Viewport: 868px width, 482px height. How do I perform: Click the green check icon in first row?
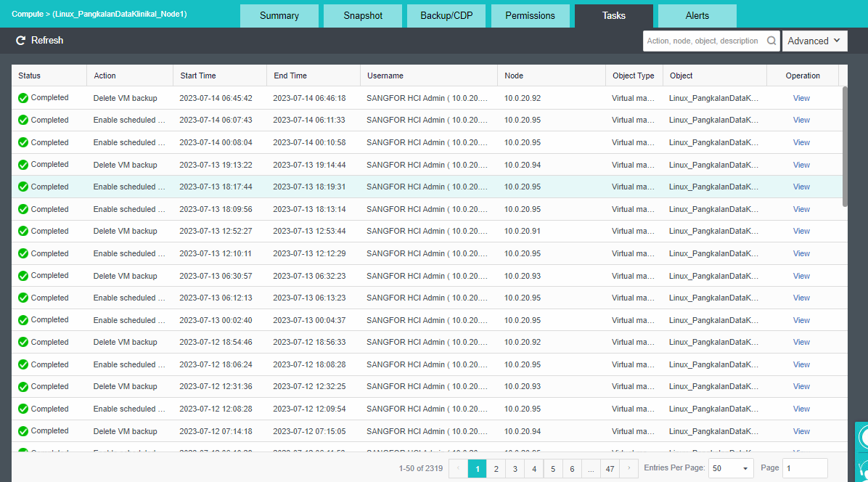click(x=23, y=98)
